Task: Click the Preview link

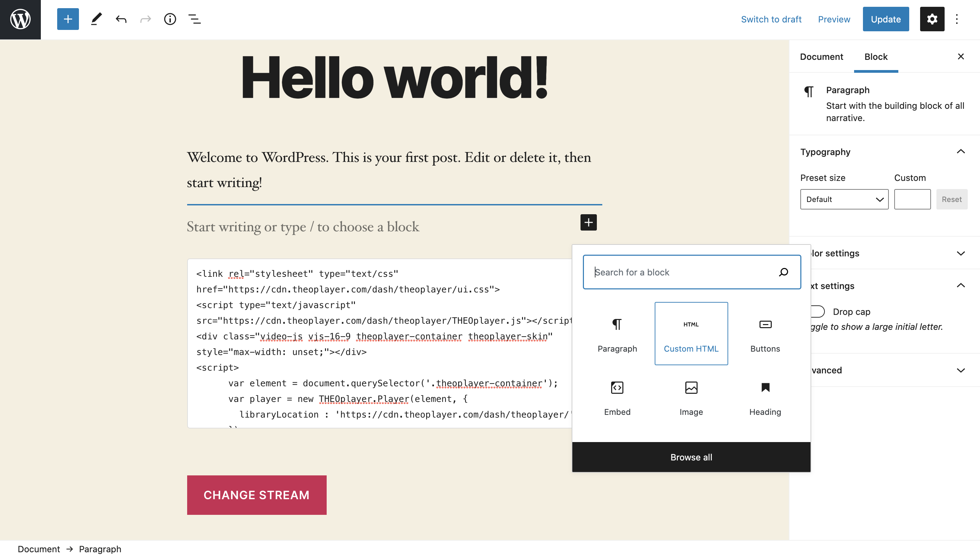Action: [x=834, y=19]
